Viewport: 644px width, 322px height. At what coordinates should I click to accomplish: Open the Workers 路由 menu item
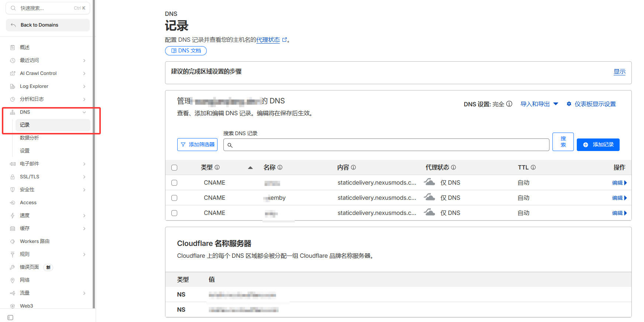35,241
